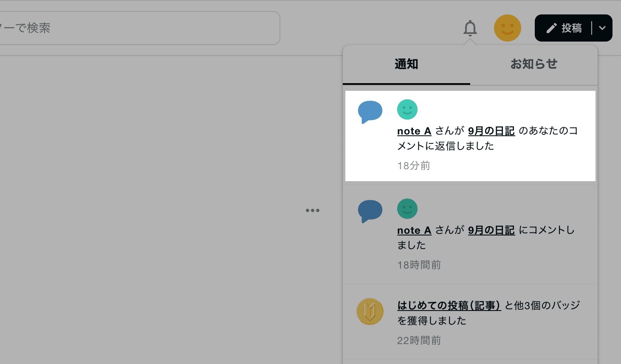Switch to the お知らせ tab
Viewport: 621px width, 364px height.
coord(534,64)
